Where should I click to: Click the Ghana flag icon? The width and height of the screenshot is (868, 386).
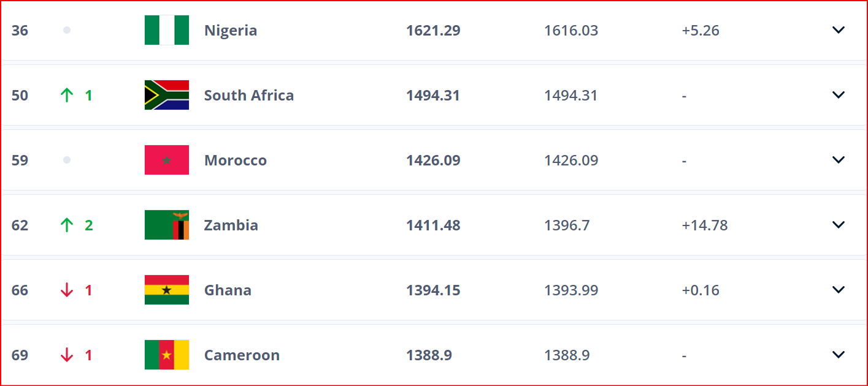pos(167,290)
